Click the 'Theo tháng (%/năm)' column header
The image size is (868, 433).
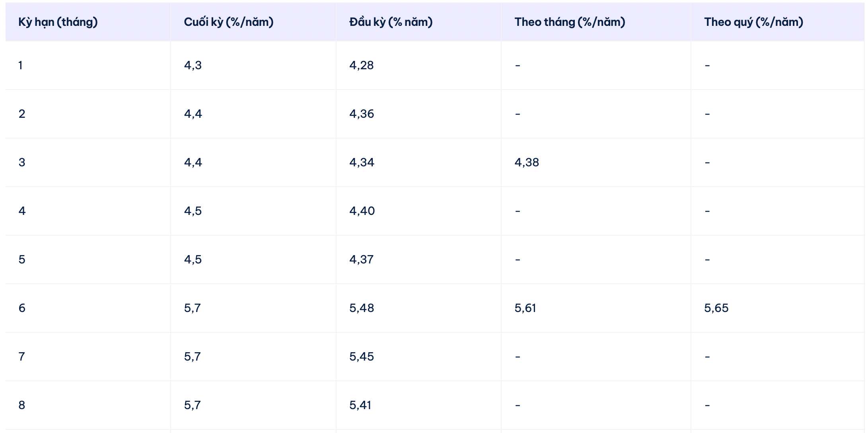[570, 22]
